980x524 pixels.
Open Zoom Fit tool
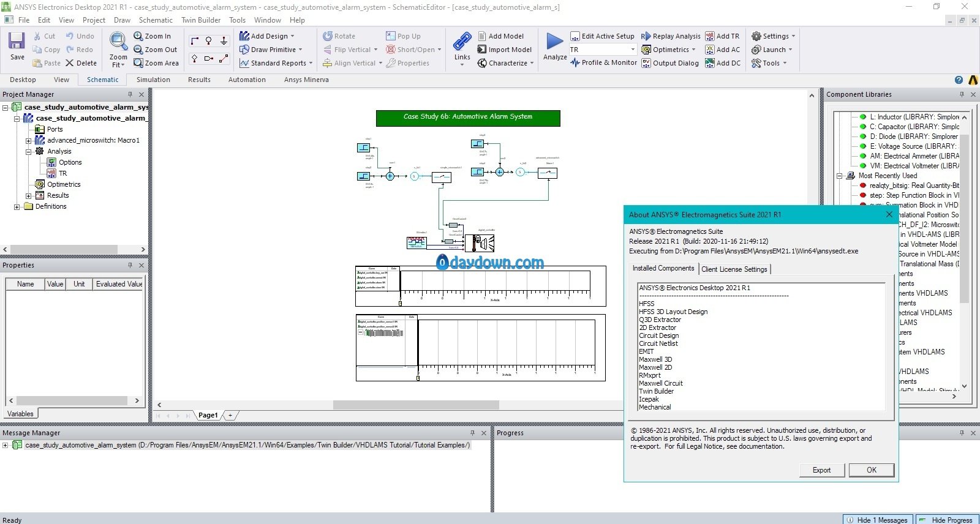click(x=118, y=50)
